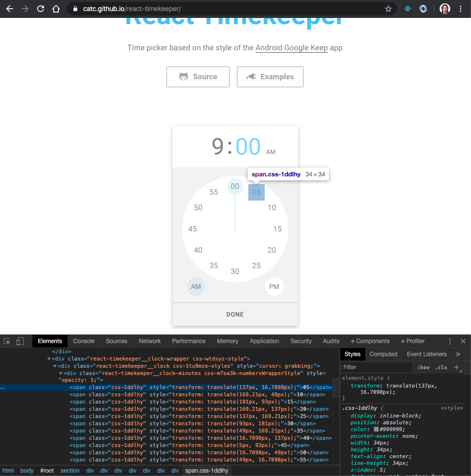Toggle class editing with .cls button
Viewport: 471px width, 476px height.
pos(441,367)
